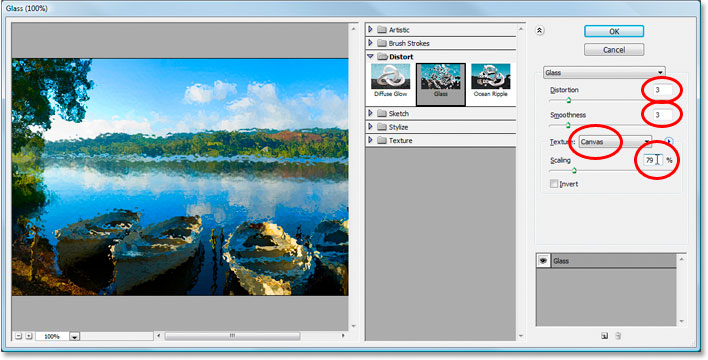Click the delete effect layer trash icon
Image resolution: width=708 pixels, height=360 pixels.
pos(619,336)
